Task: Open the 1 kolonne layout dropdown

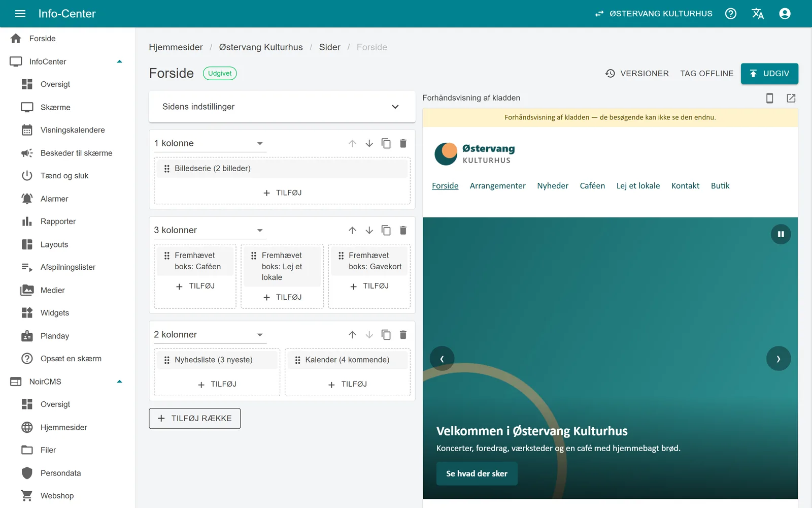Action: (x=210, y=143)
